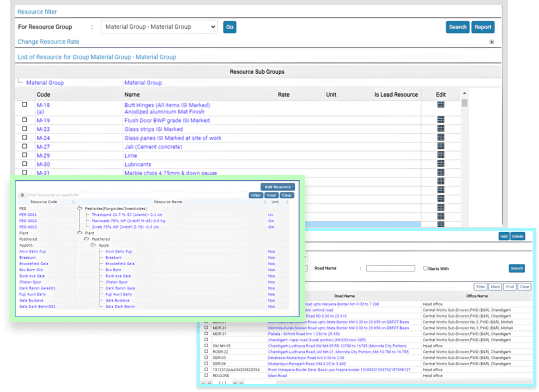Click the Material Group tree node in Sub Groups
539x392 pixels.
(x=45, y=83)
